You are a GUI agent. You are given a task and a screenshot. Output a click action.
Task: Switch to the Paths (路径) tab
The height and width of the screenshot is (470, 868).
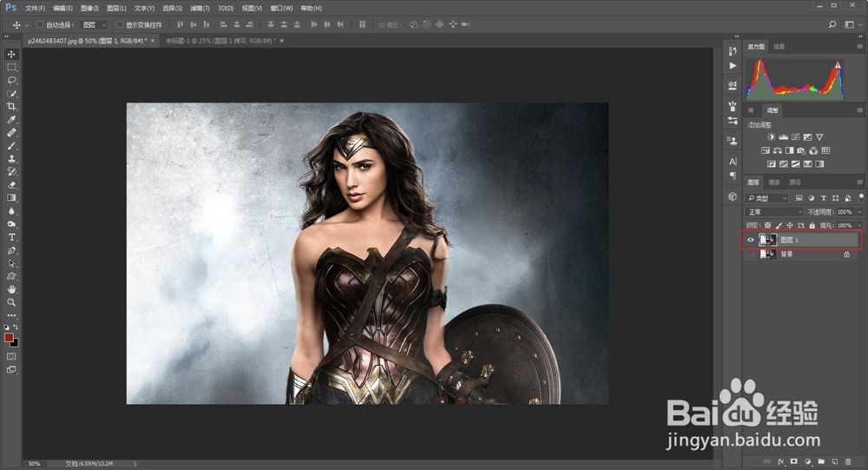click(795, 182)
